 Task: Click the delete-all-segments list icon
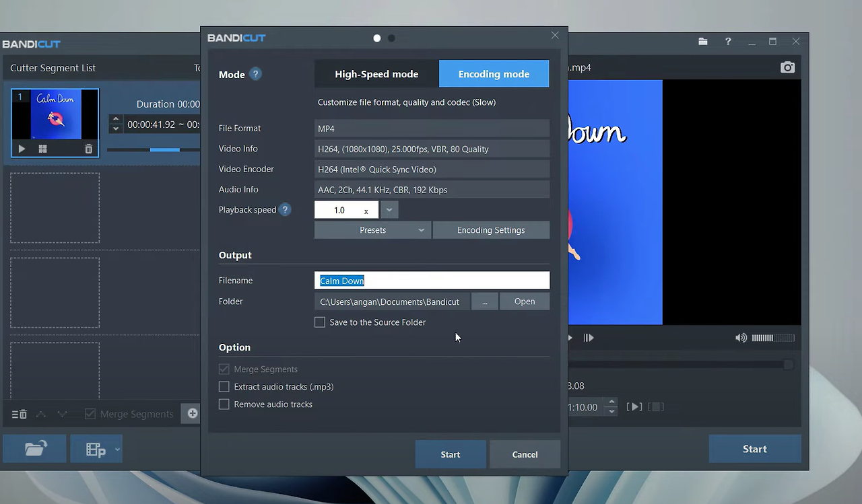(20, 414)
